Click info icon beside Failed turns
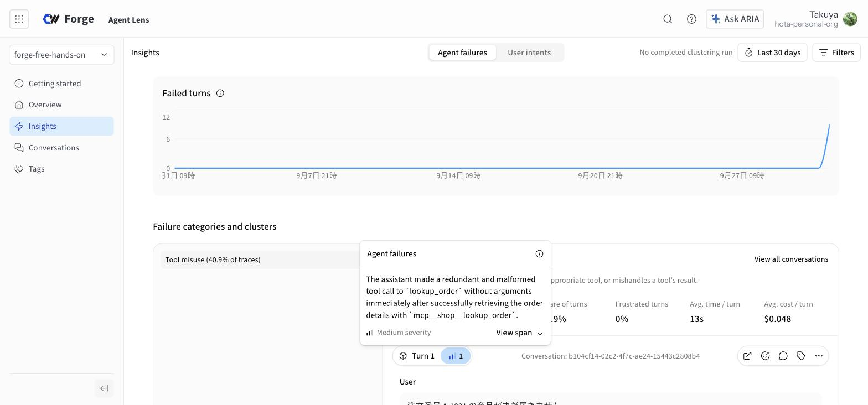 click(220, 93)
